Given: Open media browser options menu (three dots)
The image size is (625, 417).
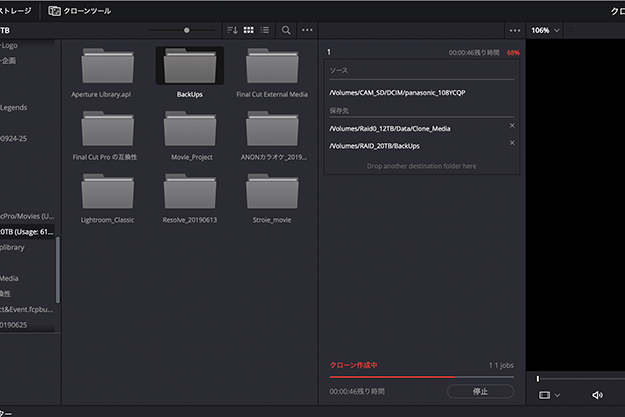Looking at the screenshot, I should pyautogui.click(x=308, y=30).
